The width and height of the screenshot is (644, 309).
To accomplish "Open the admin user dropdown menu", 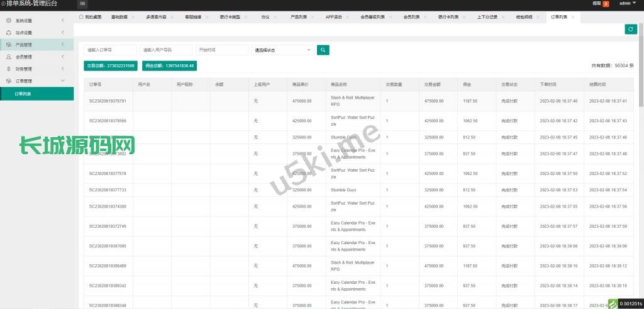I will [627, 4].
